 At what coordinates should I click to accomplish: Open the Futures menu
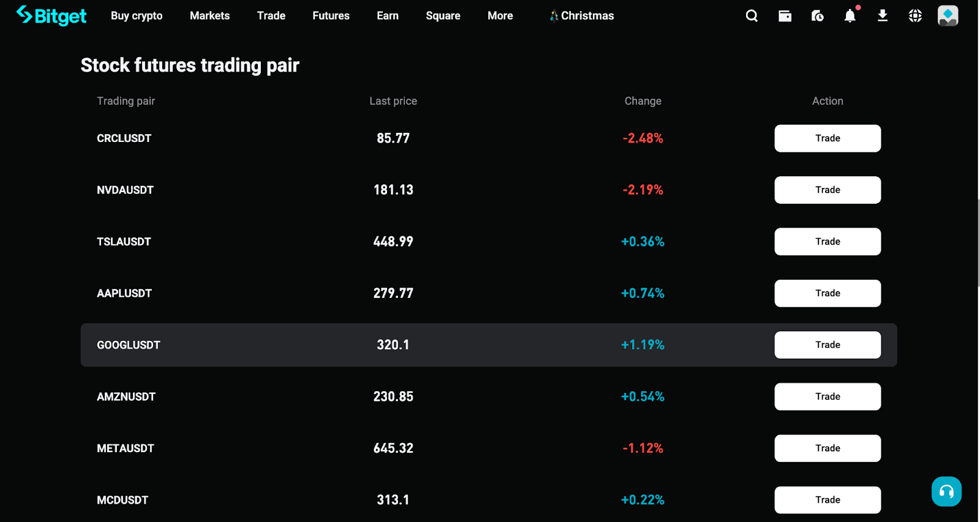tap(331, 16)
